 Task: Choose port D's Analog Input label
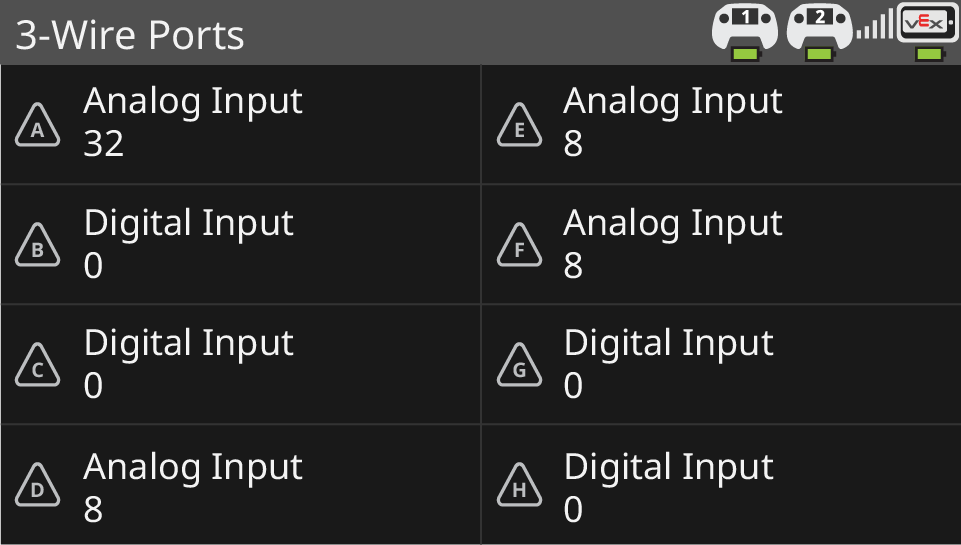pyautogui.click(x=193, y=467)
